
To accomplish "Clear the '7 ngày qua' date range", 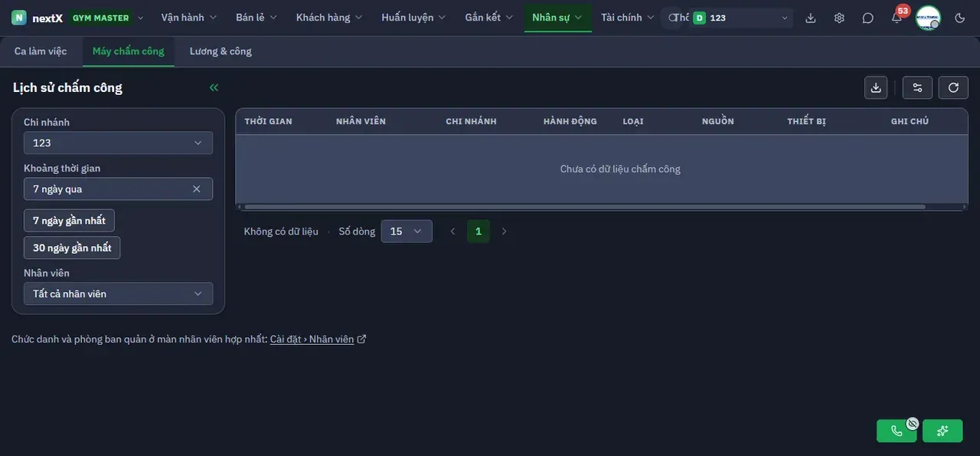I will [x=196, y=189].
